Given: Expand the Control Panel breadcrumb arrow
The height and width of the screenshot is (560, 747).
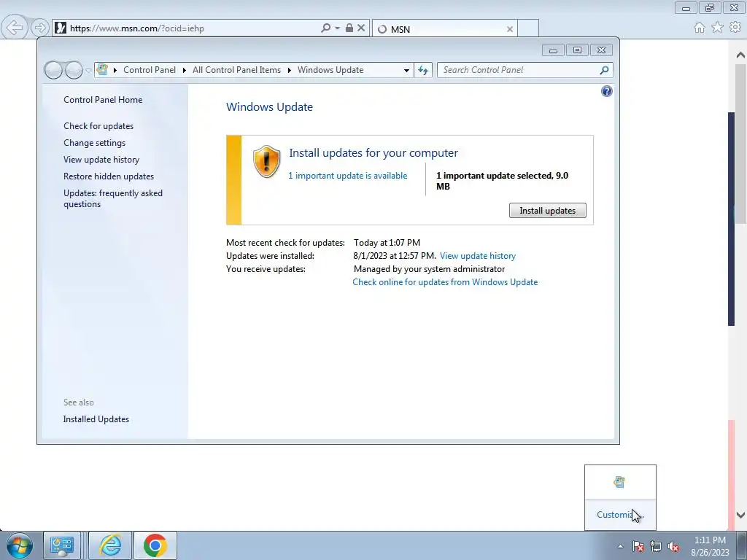Looking at the screenshot, I should point(185,70).
